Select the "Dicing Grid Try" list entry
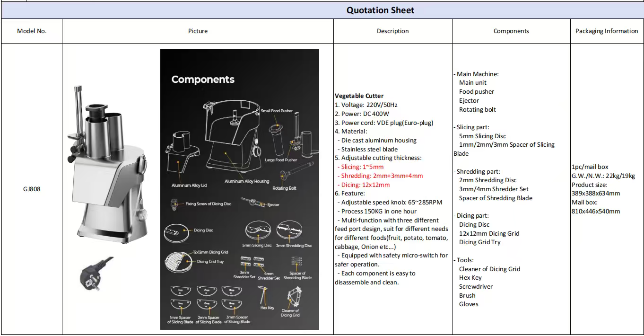Screen dimensions: 644x336 [479, 242]
